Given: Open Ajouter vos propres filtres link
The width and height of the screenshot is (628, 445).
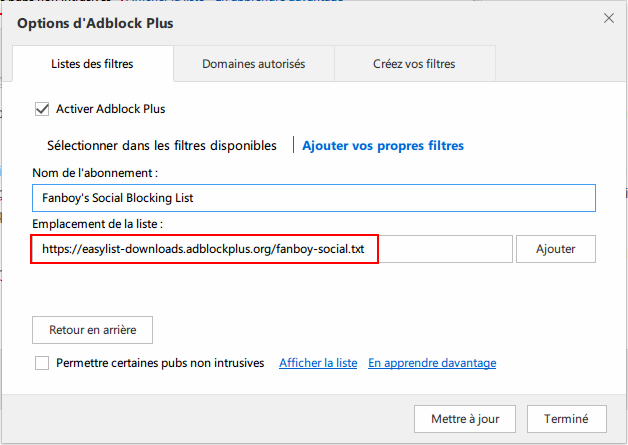Looking at the screenshot, I should (383, 145).
